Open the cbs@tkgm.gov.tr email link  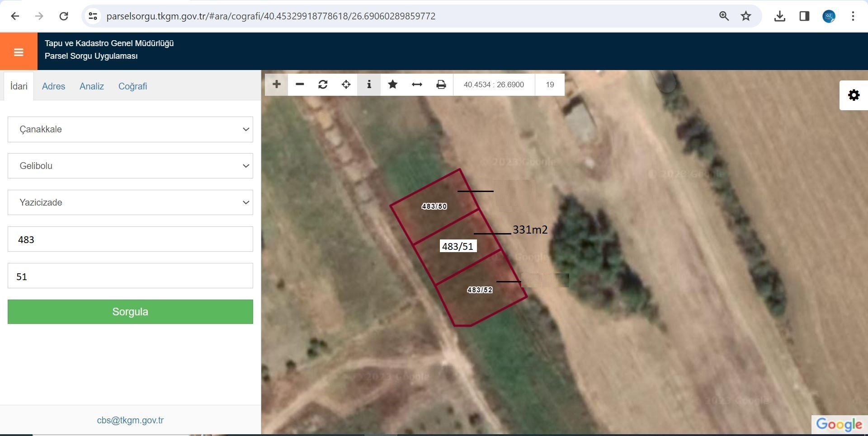tap(130, 420)
